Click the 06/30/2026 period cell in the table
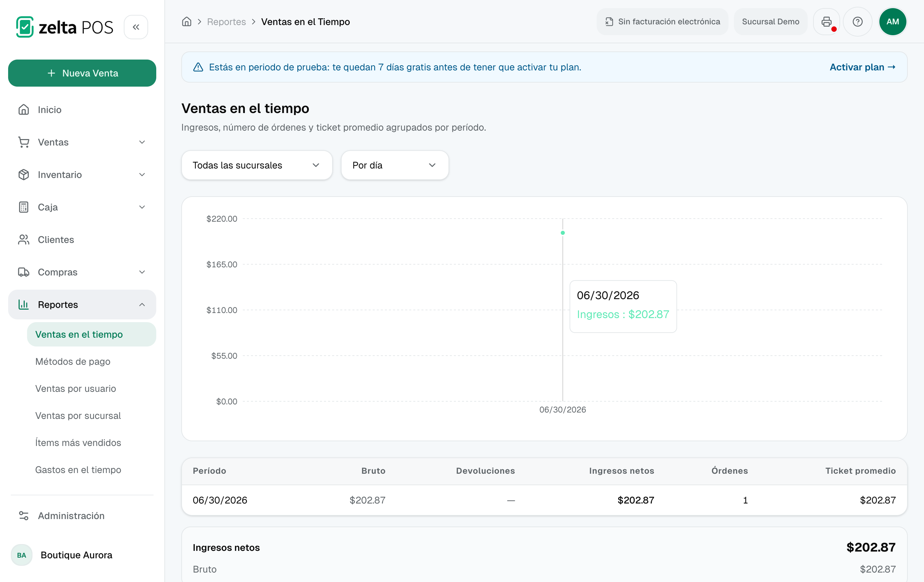This screenshot has height=582, width=924. point(220,500)
